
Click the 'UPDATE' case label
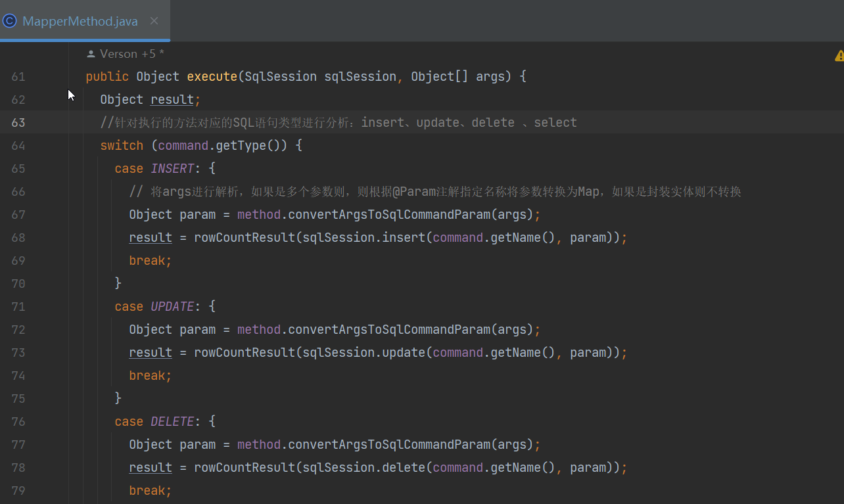coord(172,307)
